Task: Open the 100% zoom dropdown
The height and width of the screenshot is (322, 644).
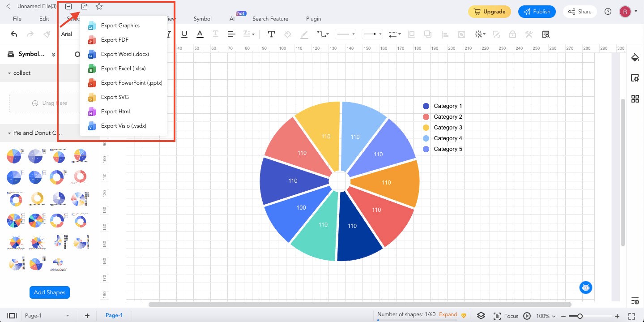Action: tap(546, 316)
